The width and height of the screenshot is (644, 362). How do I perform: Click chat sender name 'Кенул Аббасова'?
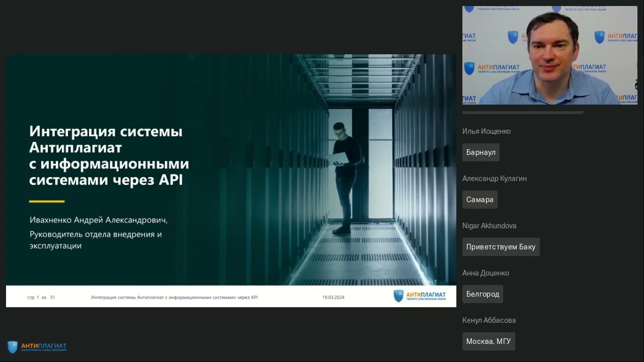[489, 320]
